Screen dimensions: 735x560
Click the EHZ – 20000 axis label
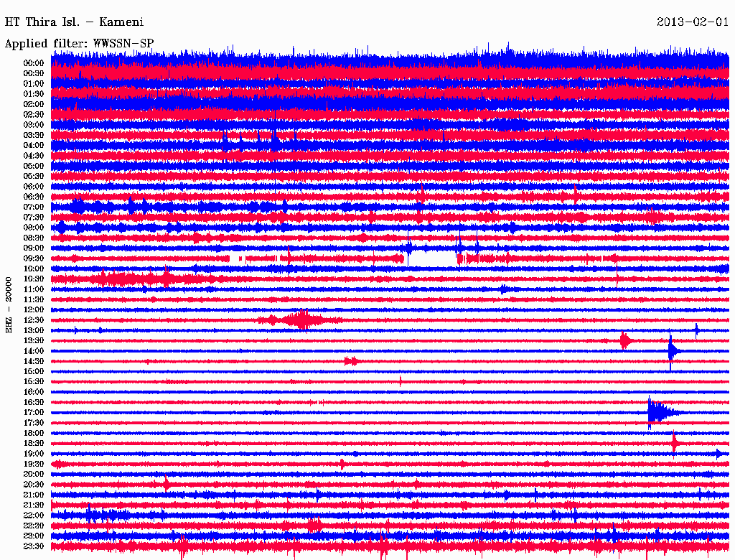pos(9,305)
